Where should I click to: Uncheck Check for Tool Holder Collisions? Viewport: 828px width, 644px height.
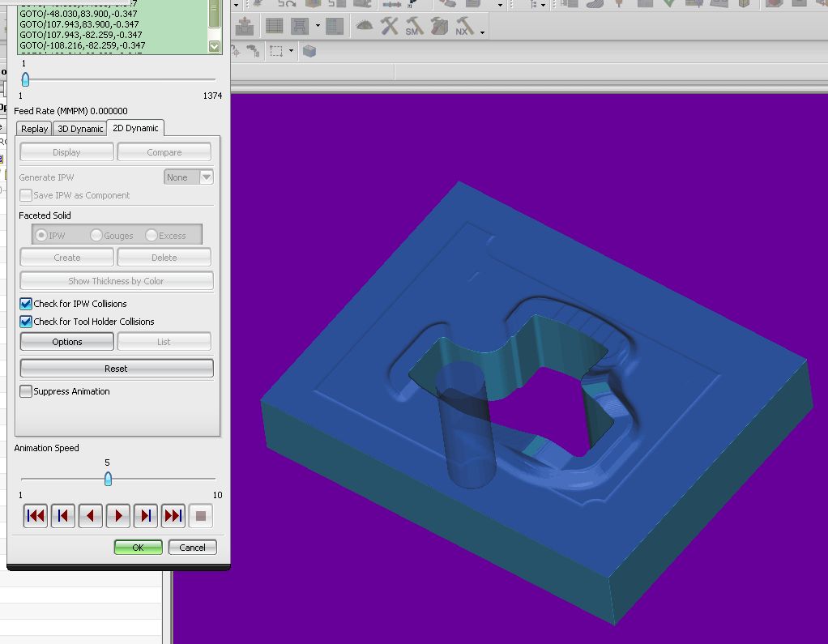(25, 322)
